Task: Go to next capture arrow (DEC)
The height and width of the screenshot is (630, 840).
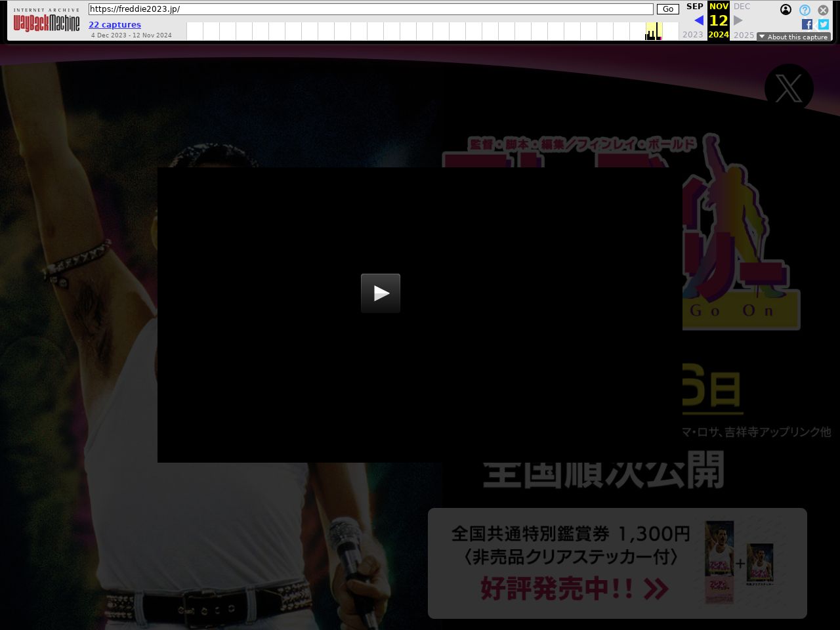Action: point(738,20)
